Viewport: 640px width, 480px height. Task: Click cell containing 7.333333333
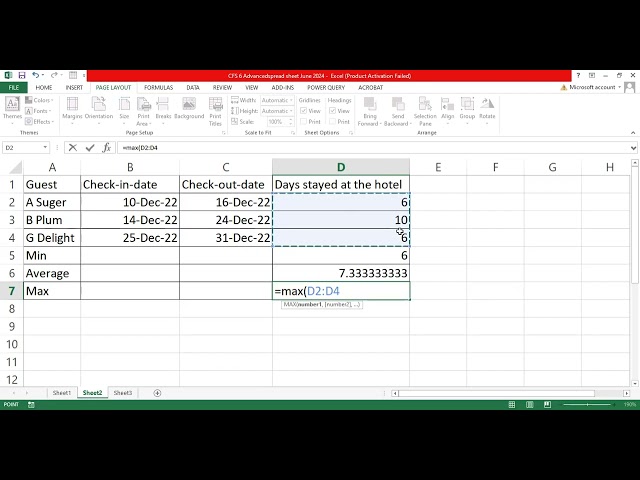point(341,273)
